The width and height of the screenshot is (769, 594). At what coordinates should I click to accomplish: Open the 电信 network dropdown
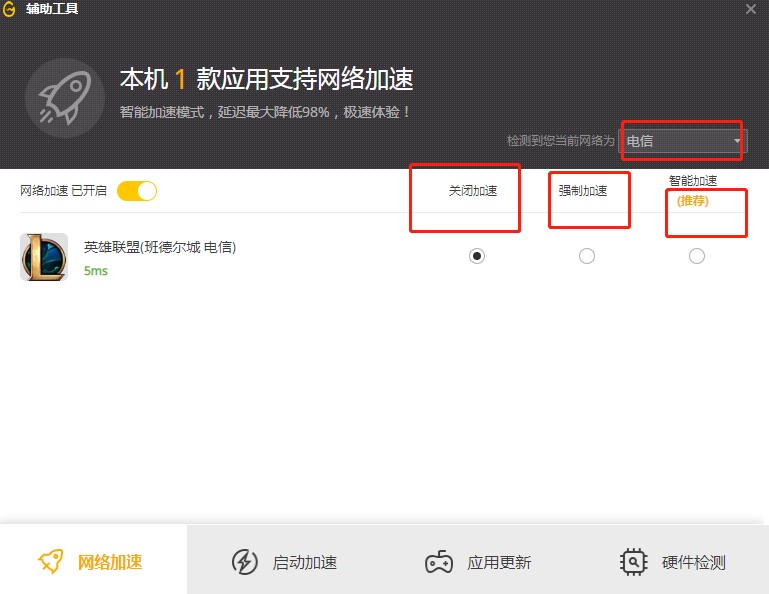(684, 141)
